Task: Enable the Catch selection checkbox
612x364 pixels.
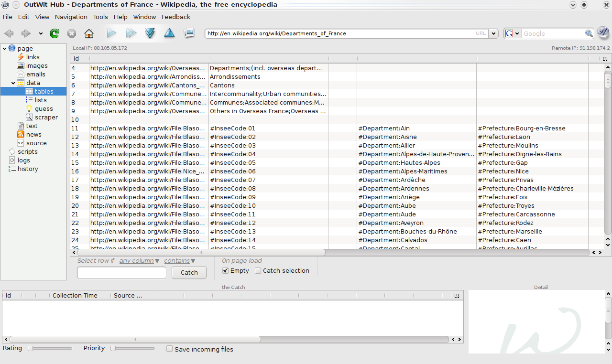Action: point(258,271)
